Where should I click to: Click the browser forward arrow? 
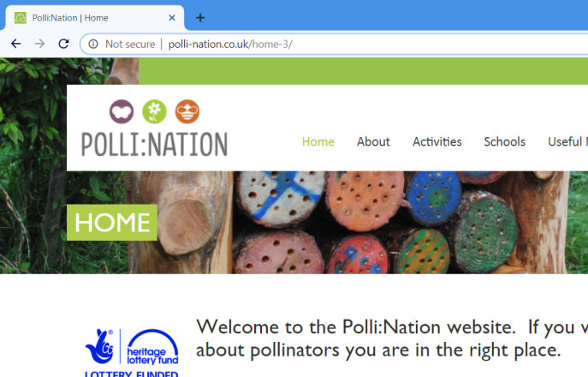tap(39, 44)
